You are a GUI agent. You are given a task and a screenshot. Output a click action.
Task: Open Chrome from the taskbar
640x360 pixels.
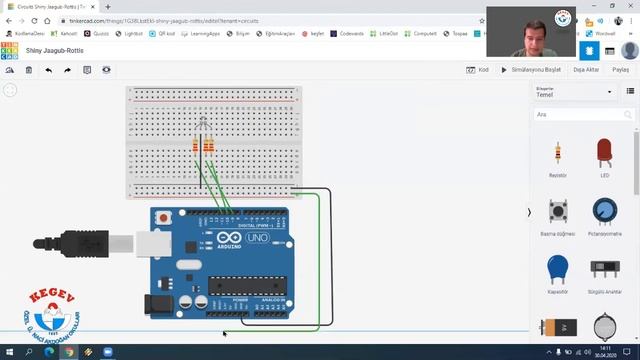tap(69, 352)
